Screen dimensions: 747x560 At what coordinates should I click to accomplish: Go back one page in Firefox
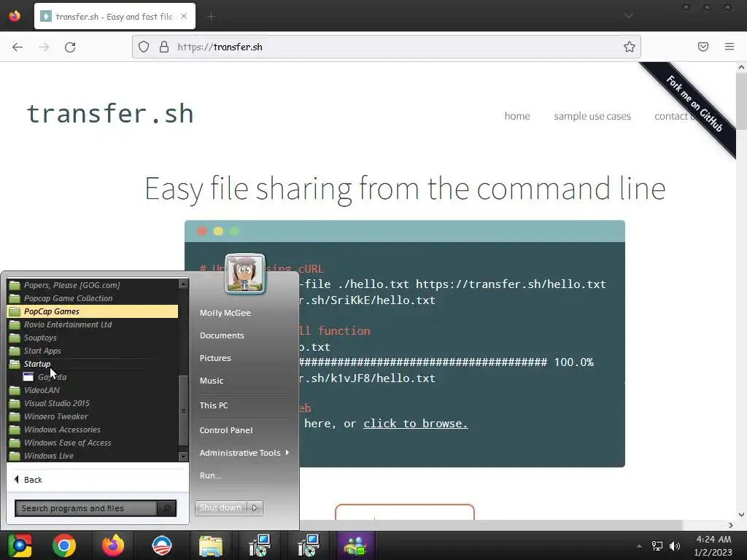point(18,47)
